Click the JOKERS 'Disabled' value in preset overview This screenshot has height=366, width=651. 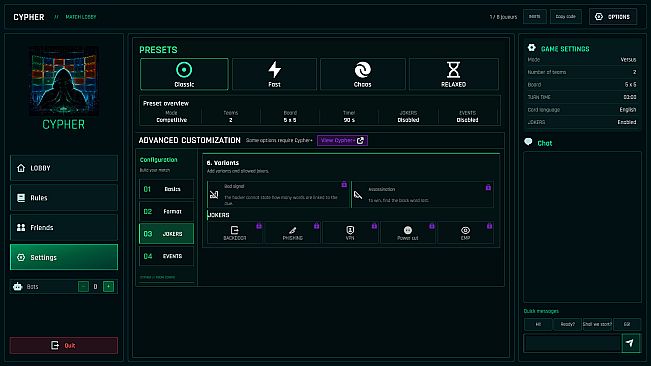(x=408, y=120)
